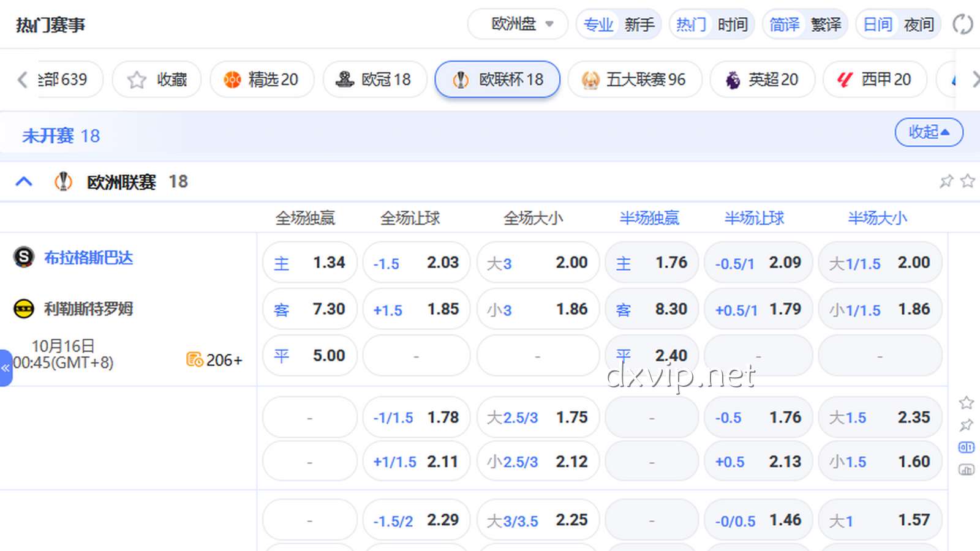Open the 收藏 favorites tab
This screenshot has width=980, height=551.
click(157, 80)
